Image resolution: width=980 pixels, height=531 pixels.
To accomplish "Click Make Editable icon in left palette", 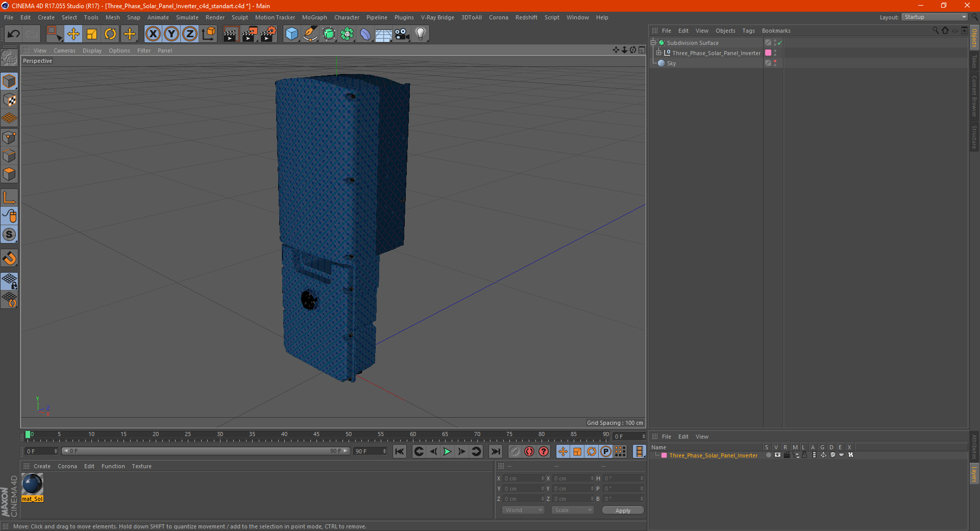I will click(x=9, y=58).
